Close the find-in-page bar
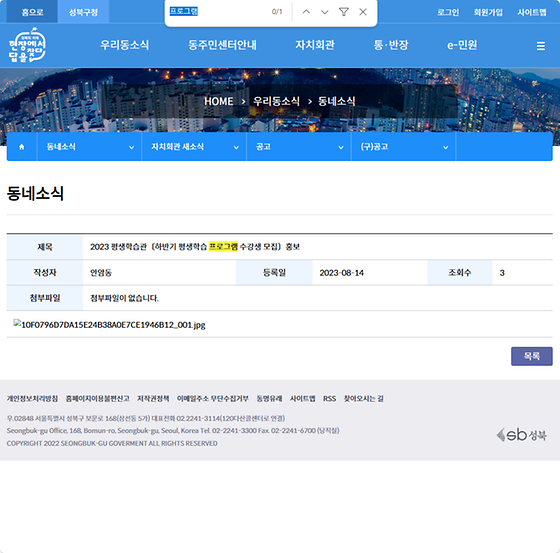560x553 pixels. pyautogui.click(x=363, y=12)
